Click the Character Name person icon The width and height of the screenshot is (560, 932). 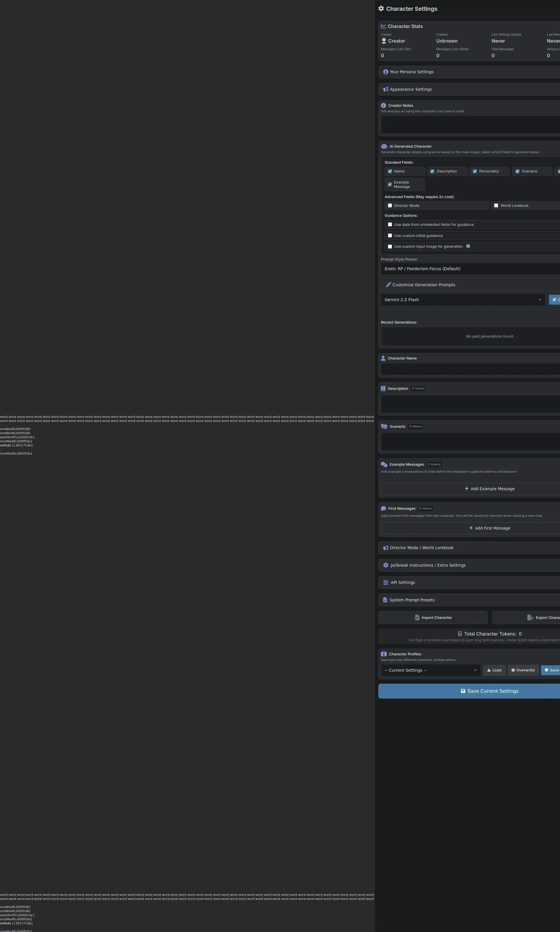pyautogui.click(x=383, y=358)
